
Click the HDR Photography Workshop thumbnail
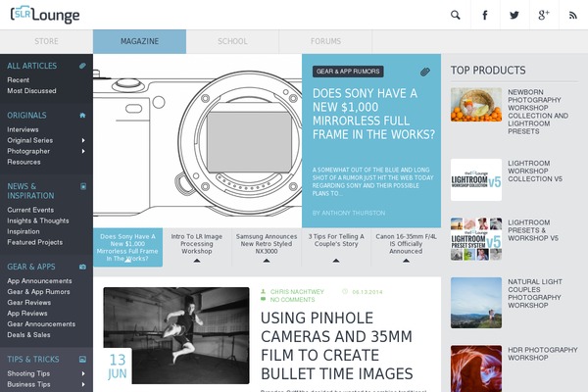coord(476,368)
